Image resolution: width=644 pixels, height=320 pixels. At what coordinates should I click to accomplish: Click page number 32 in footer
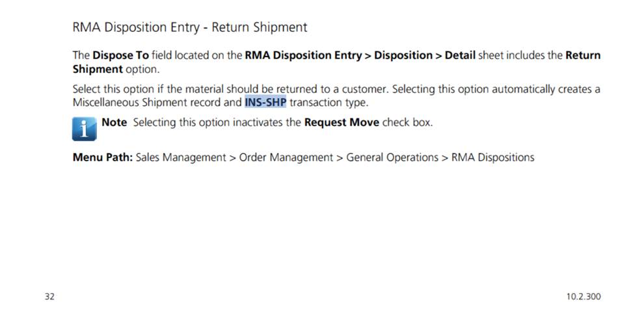pyautogui.click(x=49, y=297)
